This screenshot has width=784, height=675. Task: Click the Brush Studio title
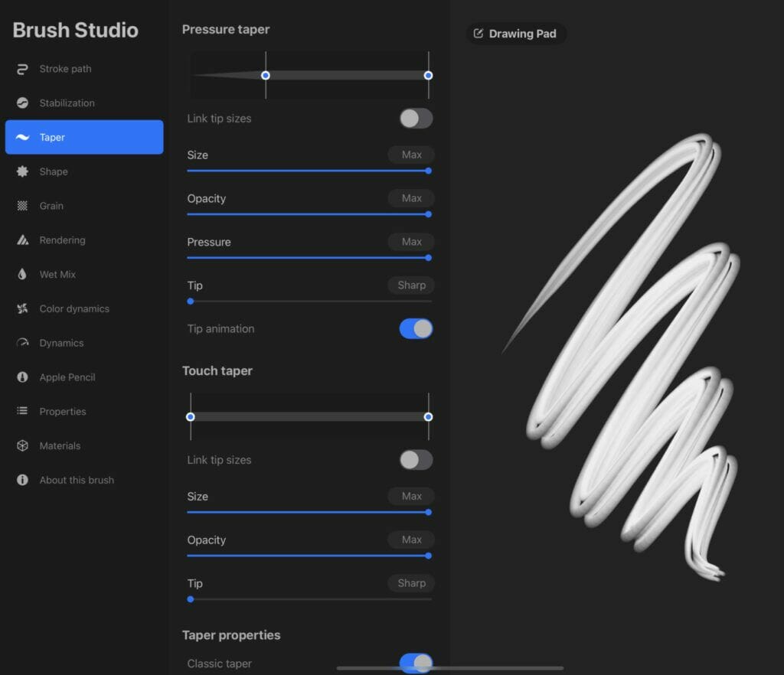tap(76, 30)
